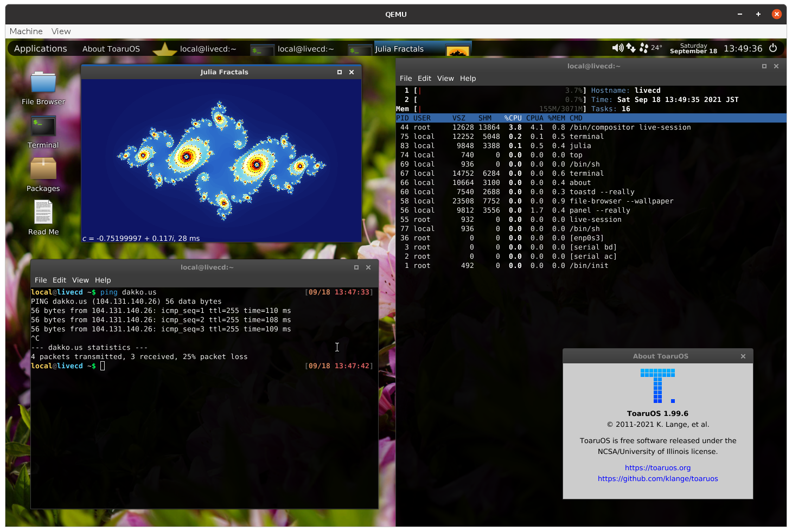Click the volume speaker icon in the panel

pyautogui.click(x=618, y=48)
